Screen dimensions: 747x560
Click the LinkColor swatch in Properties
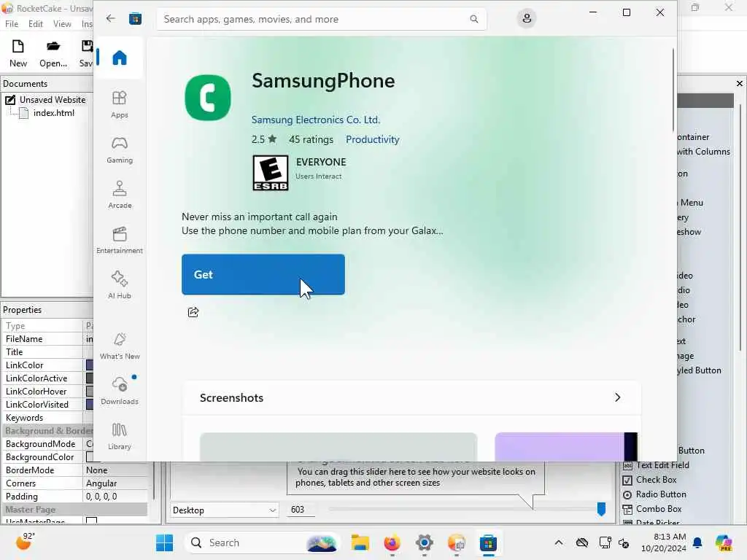click(90, 365)
